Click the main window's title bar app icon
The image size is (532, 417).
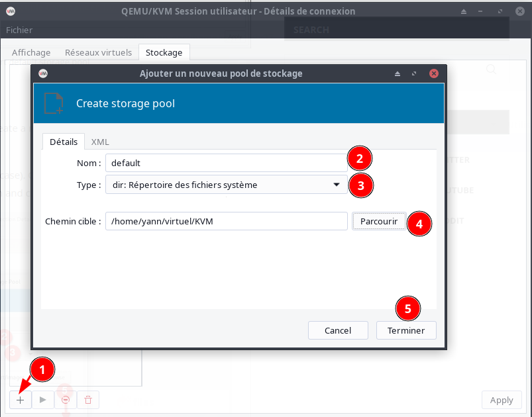[x=11, y=11]
